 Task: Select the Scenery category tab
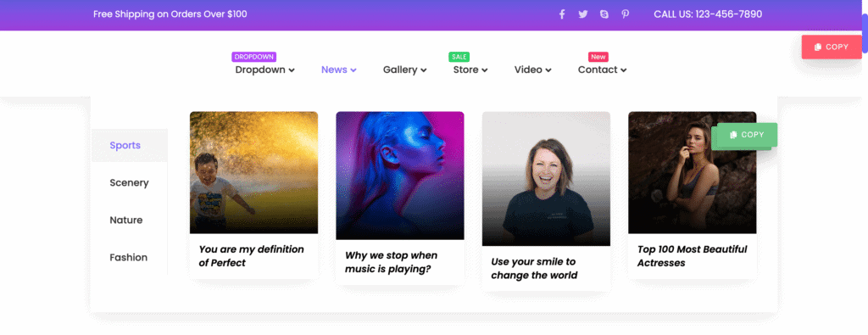pos(130,182)
